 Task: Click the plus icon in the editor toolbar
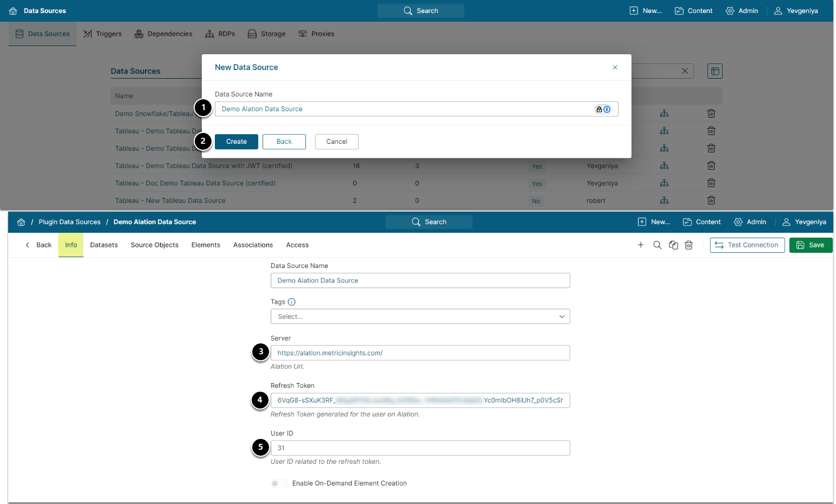click(x=641, y=245)
